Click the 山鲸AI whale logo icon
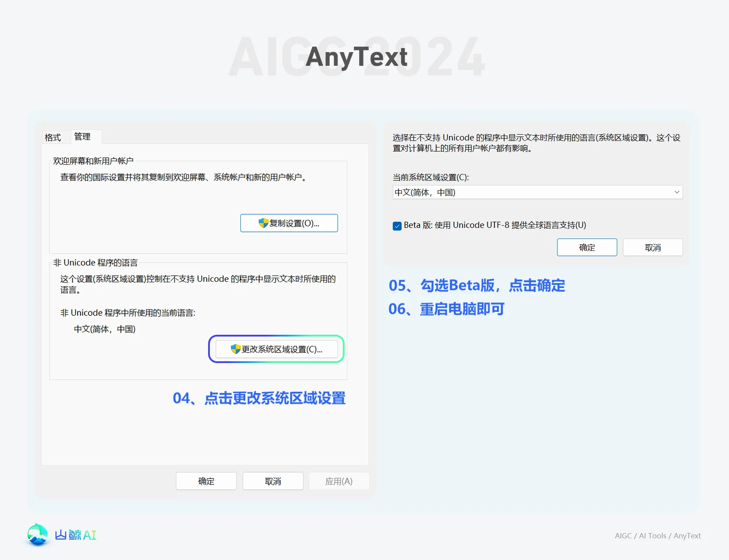 38,534
